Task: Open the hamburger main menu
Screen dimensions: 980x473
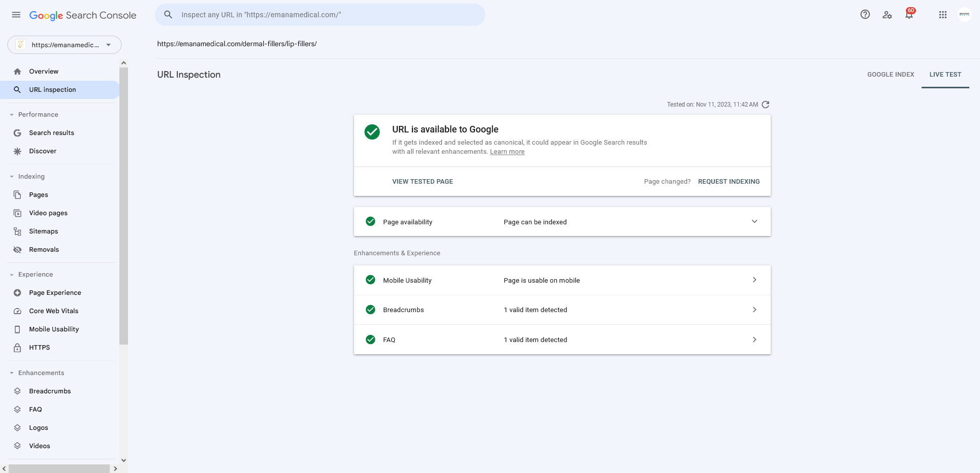Action: coord(16,15)
